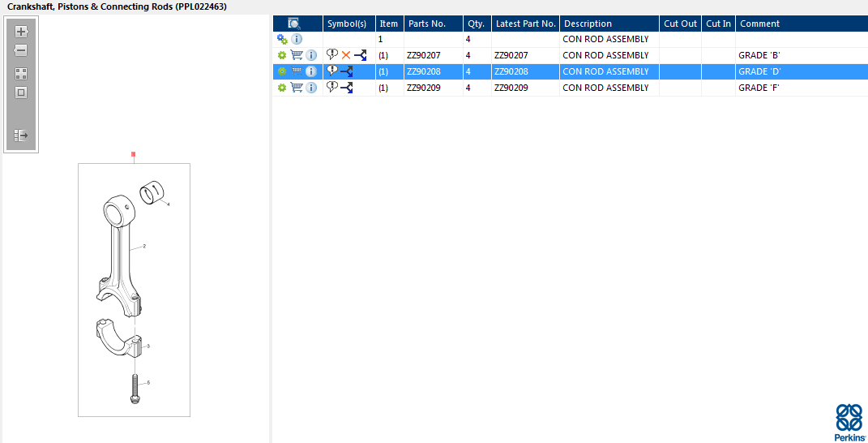Screen dimensions: 868x443
Task: Click the branching arrows symbol for ZZ90209
Action: [347, 88]
